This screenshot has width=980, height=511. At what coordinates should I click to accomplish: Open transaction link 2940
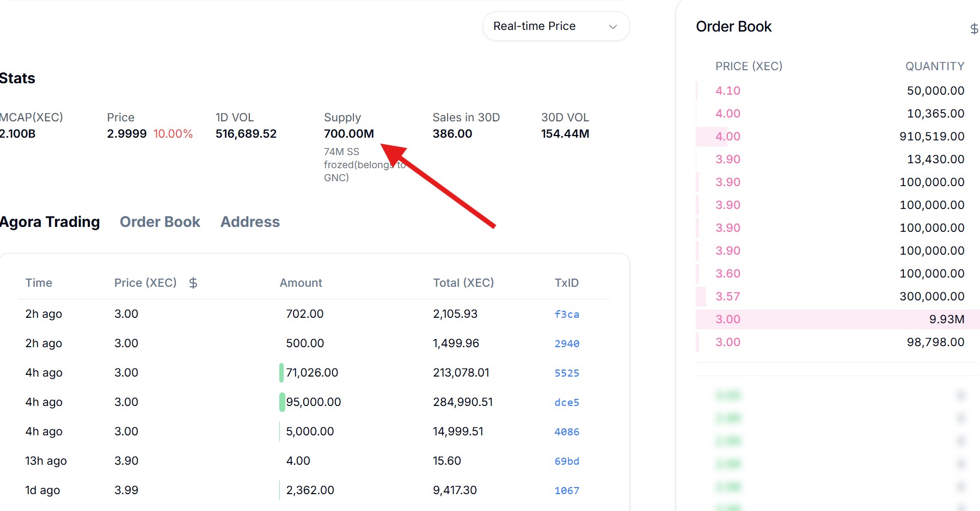click(566, 343)
